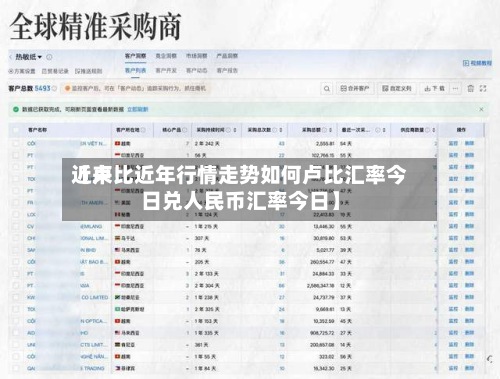Switch to the 客户报告 sub-tab

227,71
